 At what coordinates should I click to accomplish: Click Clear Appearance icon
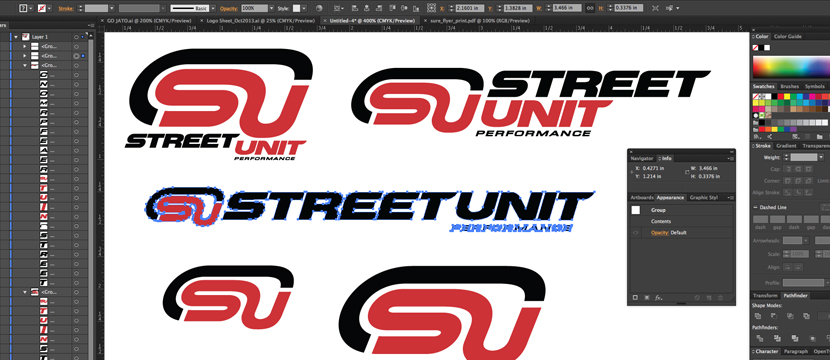[697, 298]
